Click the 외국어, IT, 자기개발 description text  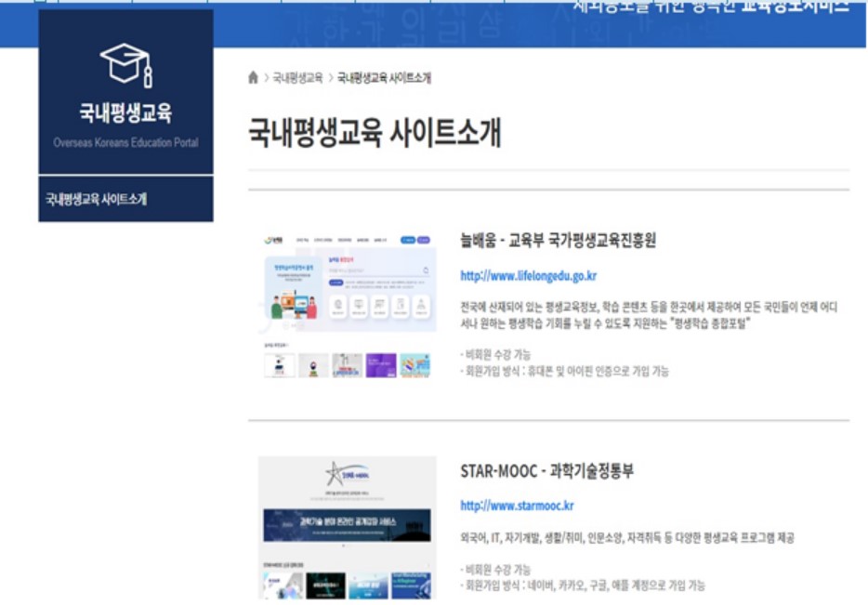(627, 537)
